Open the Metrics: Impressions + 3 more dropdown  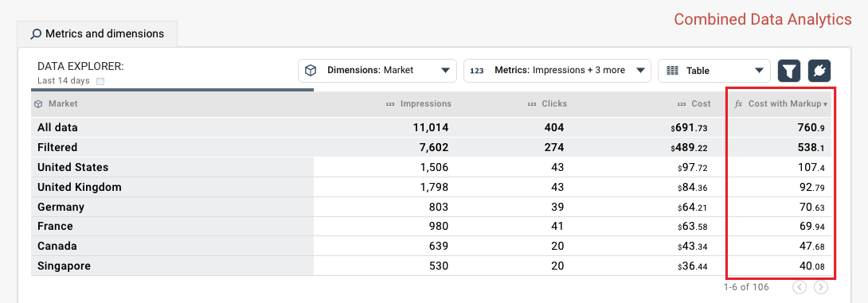click(557, 71)
